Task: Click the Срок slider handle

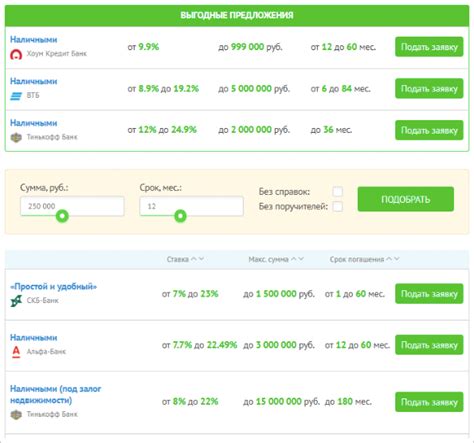Action: pos(180,216)
